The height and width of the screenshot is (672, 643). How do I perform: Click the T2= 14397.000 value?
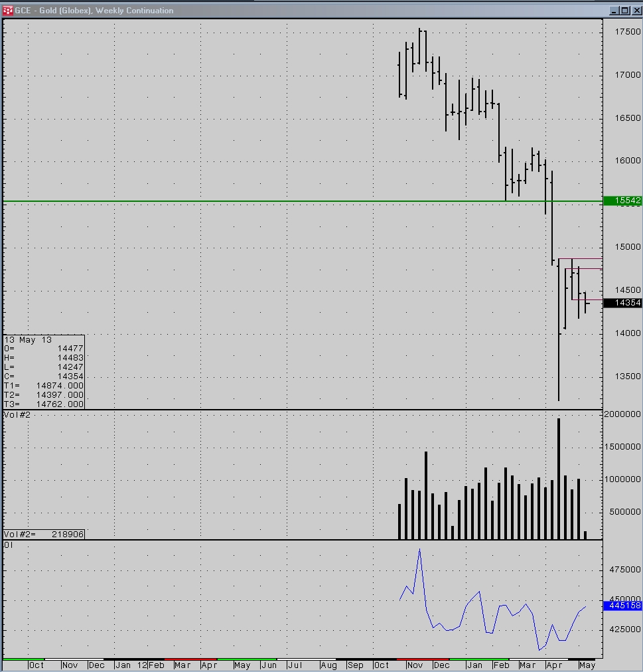[x=44, y=394]
